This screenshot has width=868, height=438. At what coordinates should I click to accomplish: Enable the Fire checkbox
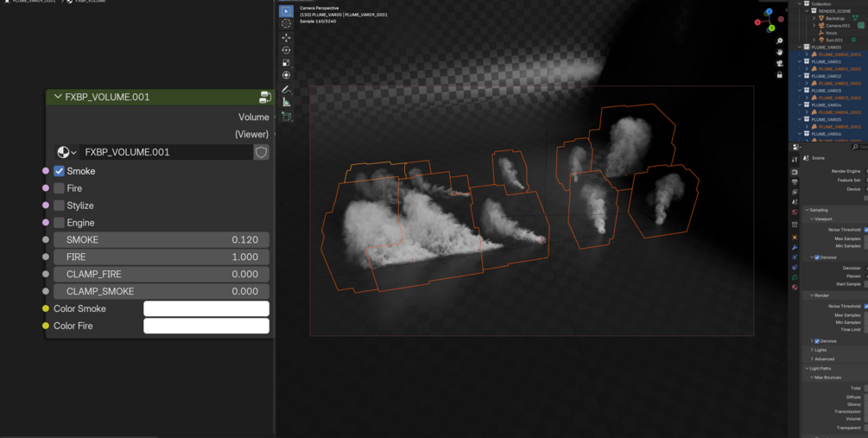pyautogui.click(x=60, y=188)
